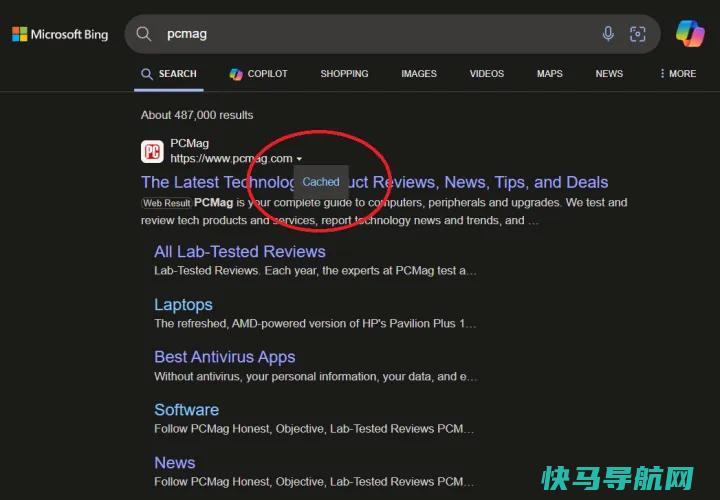Open the Microsoft Bing logo homepage

tap(60, 34)
